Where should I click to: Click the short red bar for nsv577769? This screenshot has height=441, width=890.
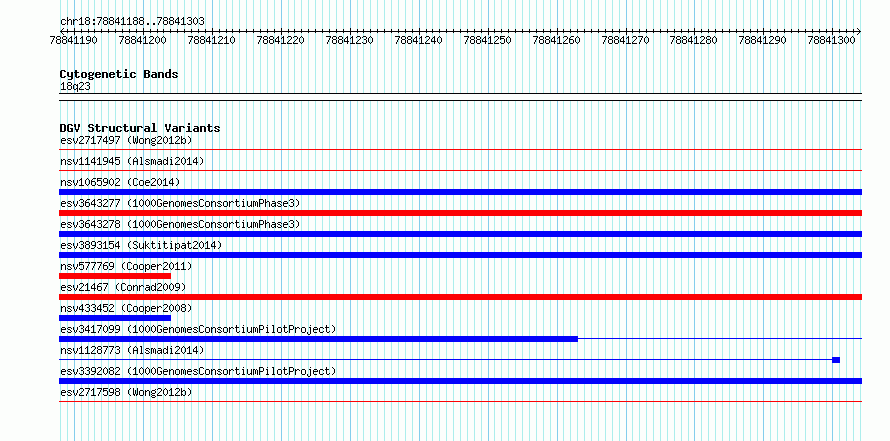[x=115, y=276]
